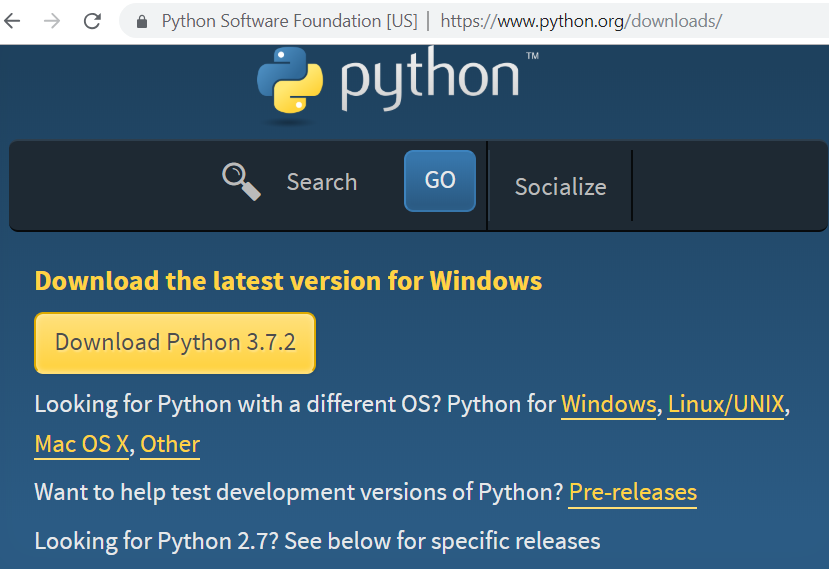
Task: Open the Socialize menu
Action: pos(560,187)
